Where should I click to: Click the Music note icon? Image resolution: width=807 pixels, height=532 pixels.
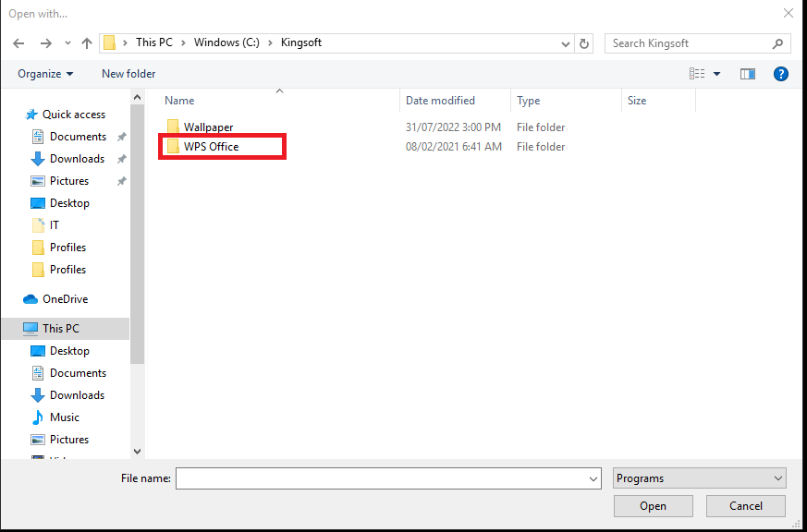point(38,417)
